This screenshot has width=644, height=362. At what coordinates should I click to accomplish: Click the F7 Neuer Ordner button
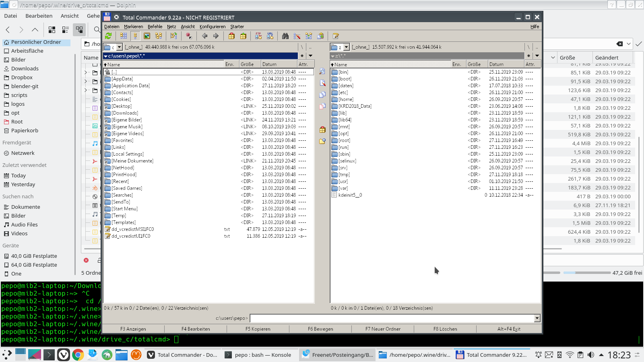(383, 329)
